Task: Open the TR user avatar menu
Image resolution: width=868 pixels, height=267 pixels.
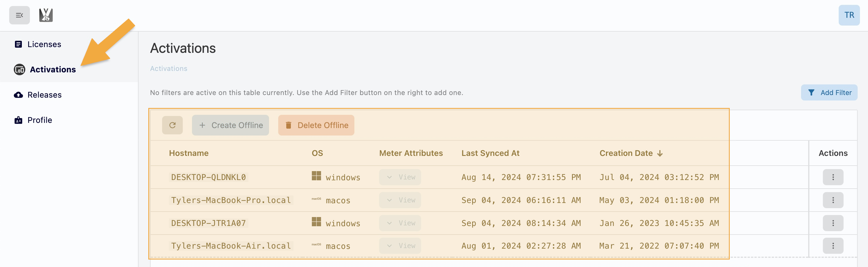Action: [x=849, y=15]
